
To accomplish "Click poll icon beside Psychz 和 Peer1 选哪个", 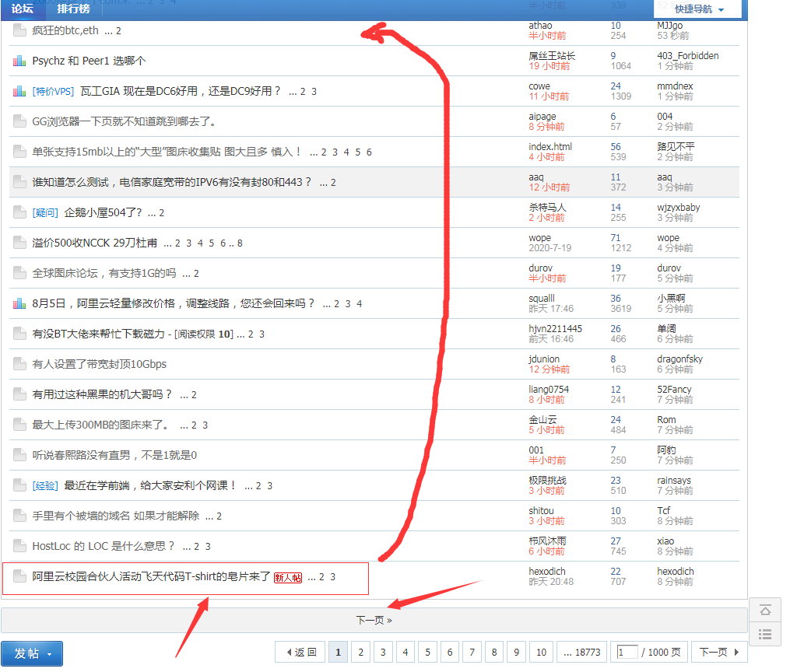I will [19, 61].
